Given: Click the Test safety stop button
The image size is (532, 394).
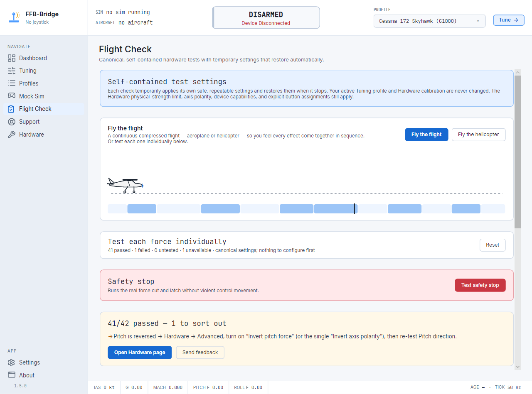Looking at the screenshot, I should pos(480,285).
